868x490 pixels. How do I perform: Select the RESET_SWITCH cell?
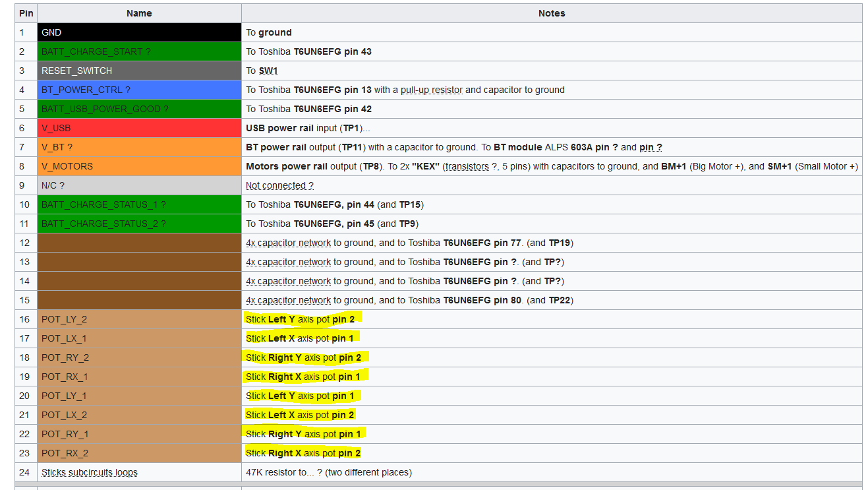pyautogui.click(x=139, y=71)
